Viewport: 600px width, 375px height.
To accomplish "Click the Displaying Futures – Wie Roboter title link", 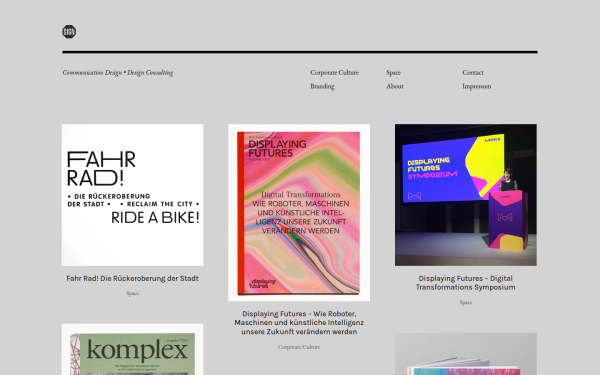I will click(299, 323).
